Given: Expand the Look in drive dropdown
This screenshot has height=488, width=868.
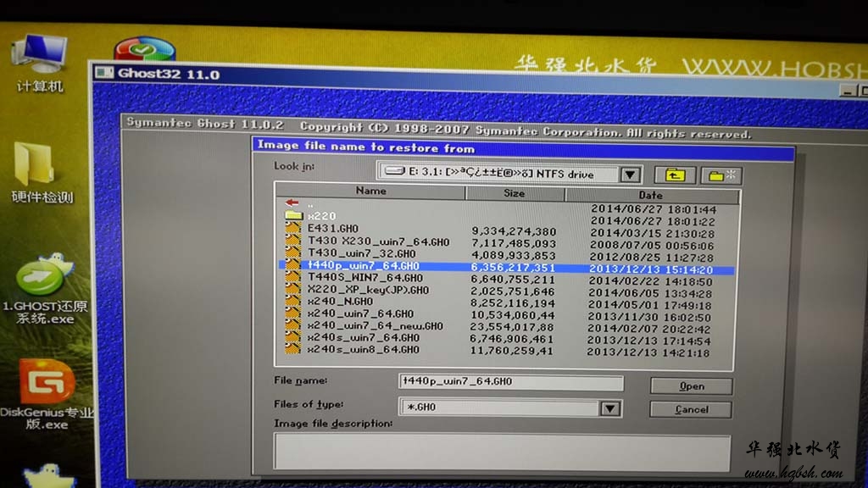Looking at the screenshot, I should click(x=630, y=175).
